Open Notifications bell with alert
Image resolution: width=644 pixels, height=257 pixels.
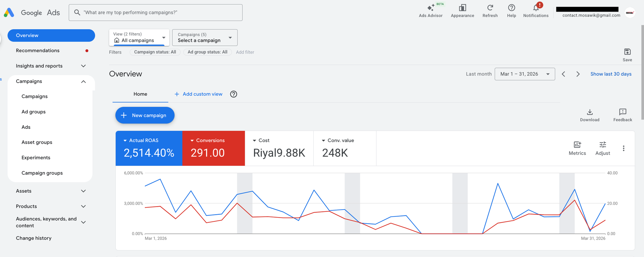tap(536, 8)
